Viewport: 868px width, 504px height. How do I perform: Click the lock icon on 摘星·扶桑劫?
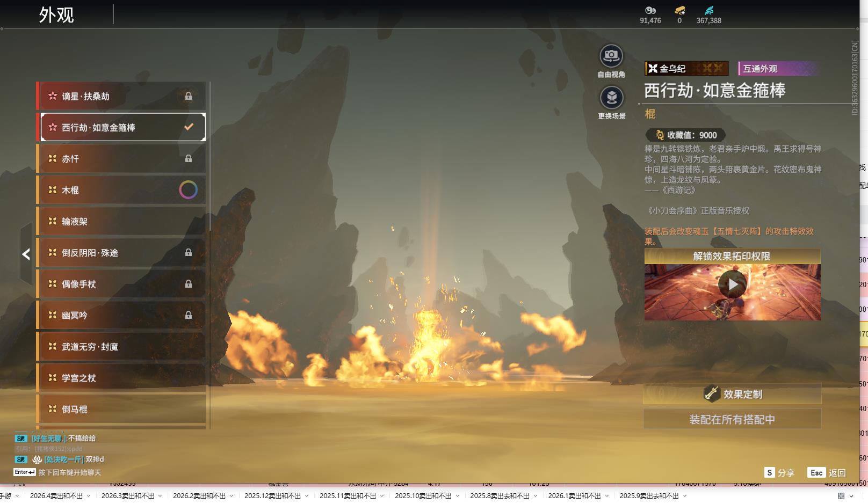(189, 96)
